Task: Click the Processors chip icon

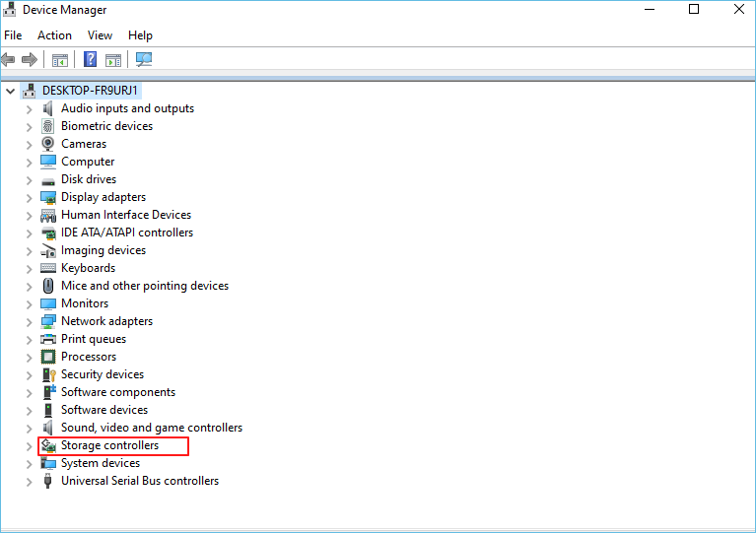Action: [x=47, y=357]
